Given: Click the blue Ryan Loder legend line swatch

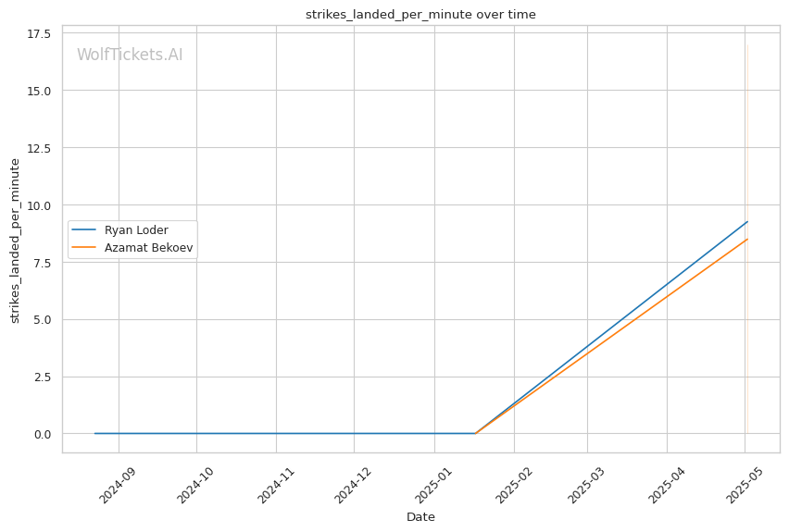Looking at the screenshot, I should coord(85,230).
